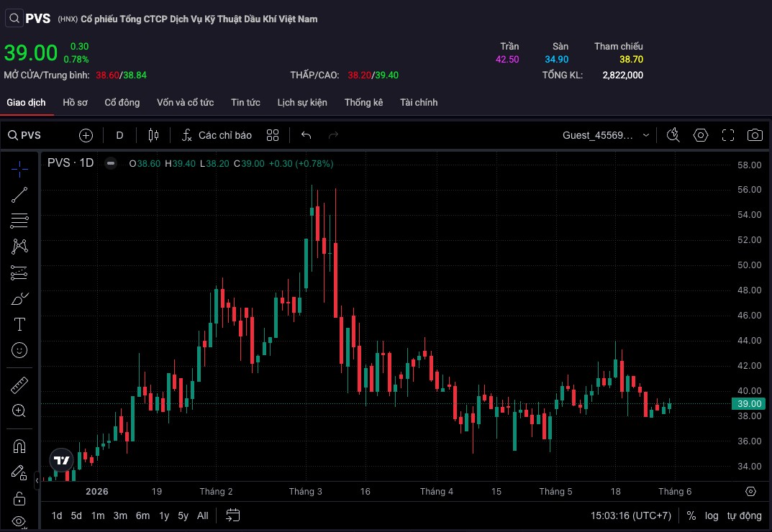Open the D interval dropdown
This screenshot has height=532, width=772.
119,135
